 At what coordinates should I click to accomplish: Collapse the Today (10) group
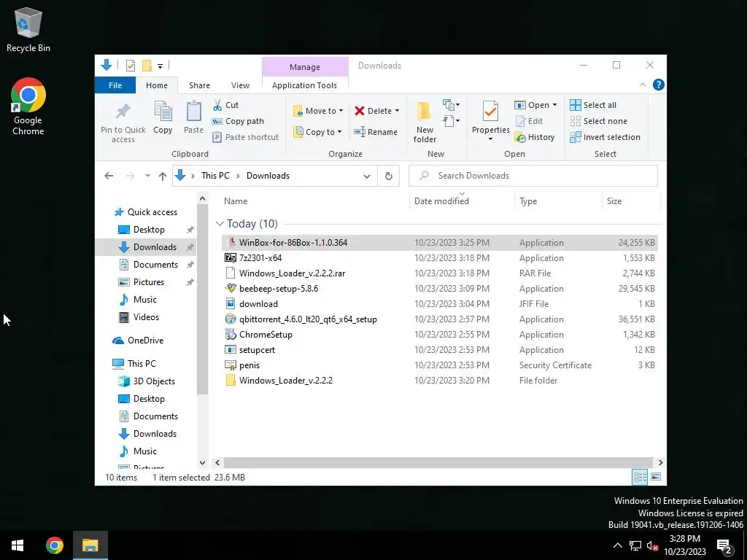(220, 223)
